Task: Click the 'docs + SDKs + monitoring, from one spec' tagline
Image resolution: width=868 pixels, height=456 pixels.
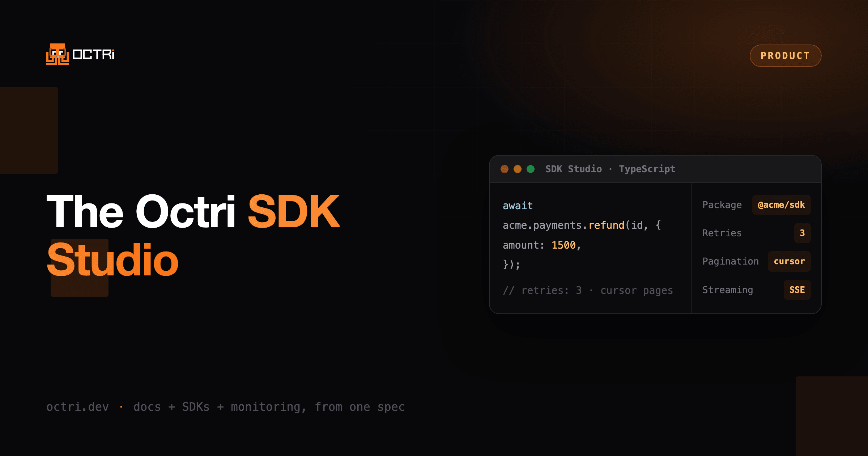Action: (x=269, y=407)
